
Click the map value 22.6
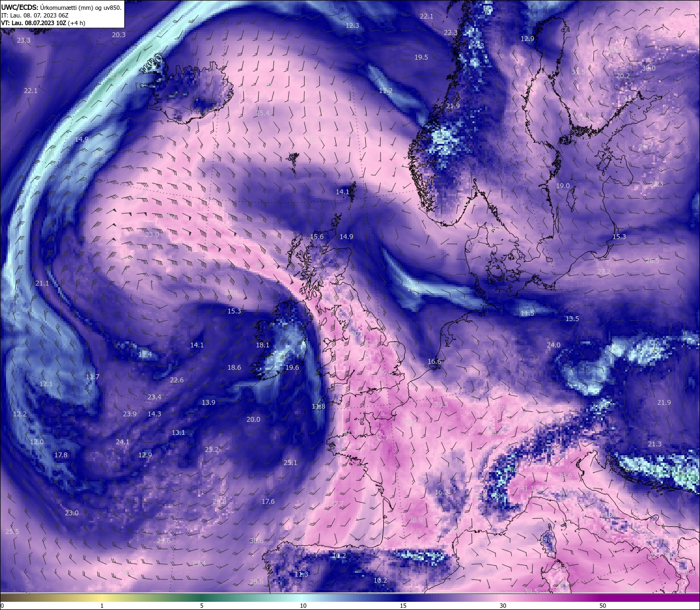[x=177, y=380]
